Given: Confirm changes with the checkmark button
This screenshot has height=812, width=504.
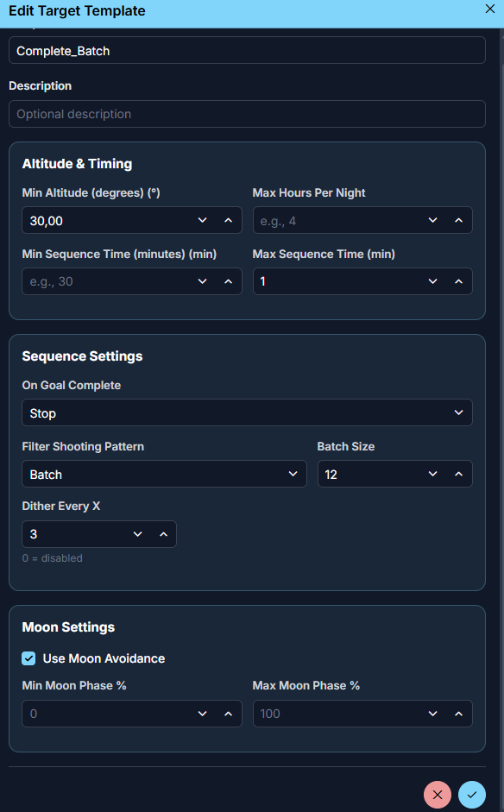Looking at the screenshot, I should pyautogui.click(x=471, y=794).
